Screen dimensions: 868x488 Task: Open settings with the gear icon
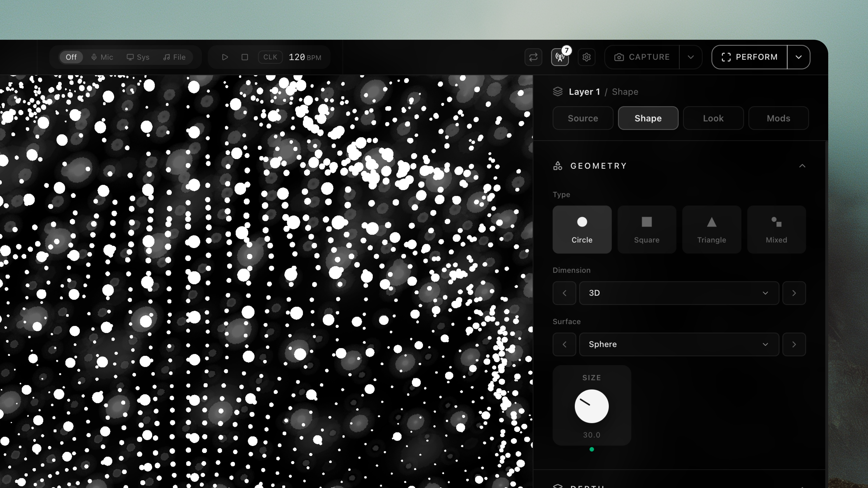coord(587,57)
